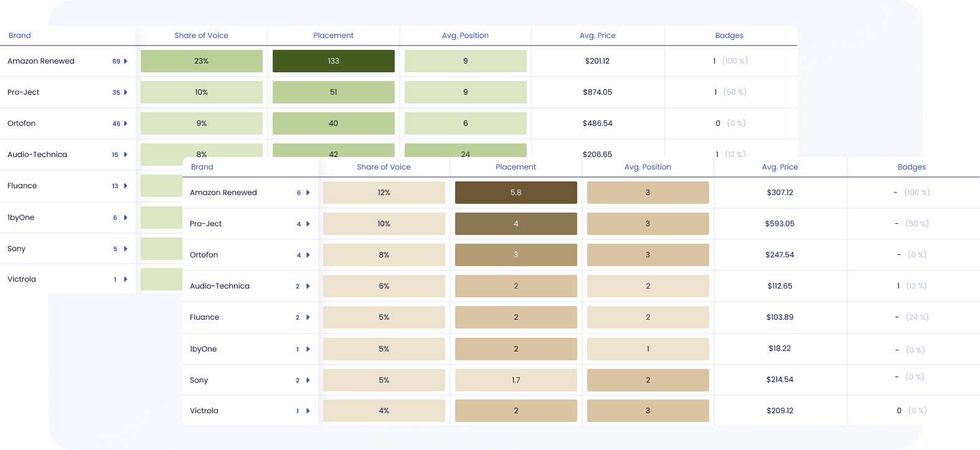The image size is (980, 450).
Task: Select the 23% Share of Voice green cell
Action: point(202,61)
